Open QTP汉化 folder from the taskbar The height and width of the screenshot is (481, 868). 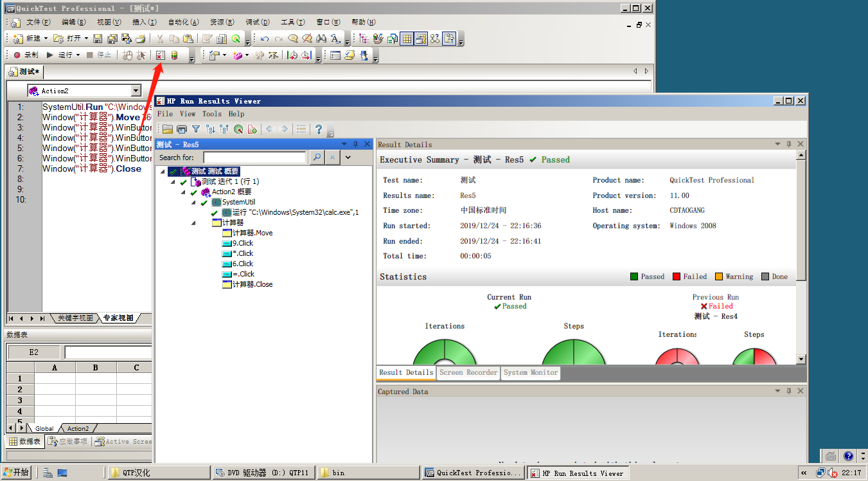tap(159, 473)
